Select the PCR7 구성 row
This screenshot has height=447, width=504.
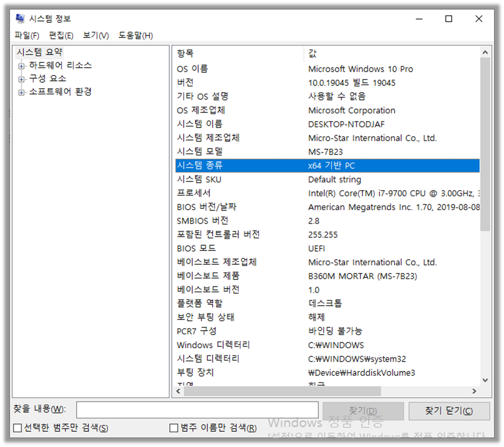(x=328, y=332)
